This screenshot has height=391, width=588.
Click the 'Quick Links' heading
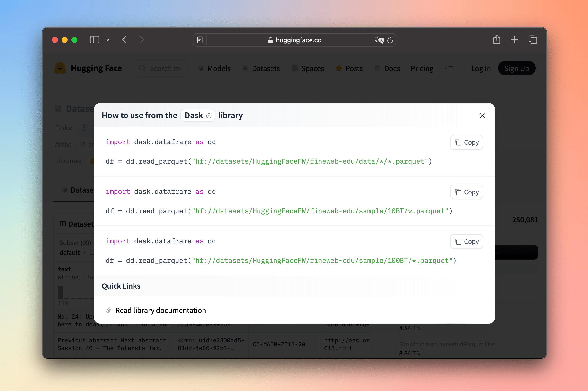(x=121, y=286)
